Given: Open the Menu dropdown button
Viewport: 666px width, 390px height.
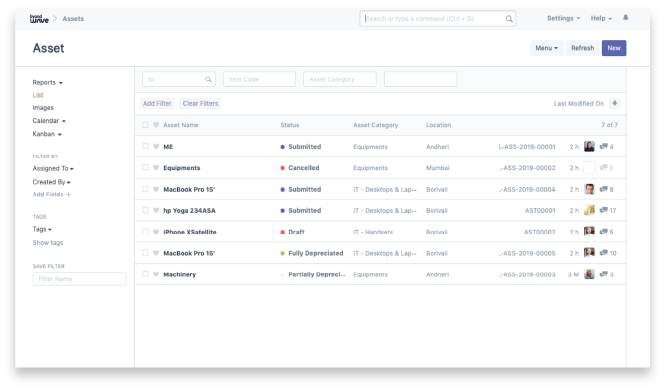Looking at the screenshot, I should tap(546, 48).
